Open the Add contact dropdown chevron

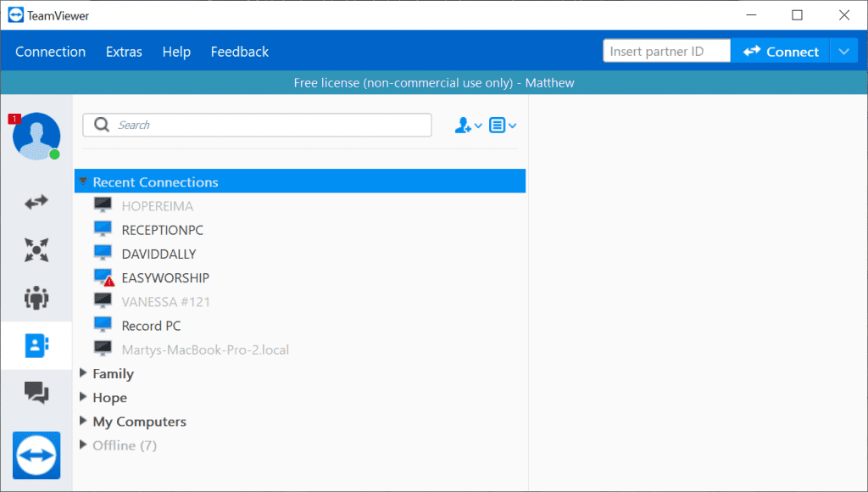pos(478,126)
